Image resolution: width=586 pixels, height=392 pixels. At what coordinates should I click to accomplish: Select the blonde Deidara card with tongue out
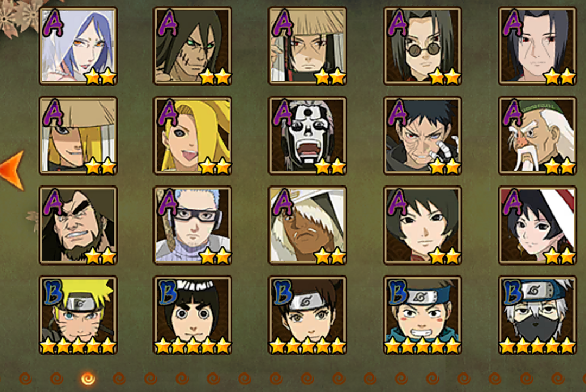[193, 136]
